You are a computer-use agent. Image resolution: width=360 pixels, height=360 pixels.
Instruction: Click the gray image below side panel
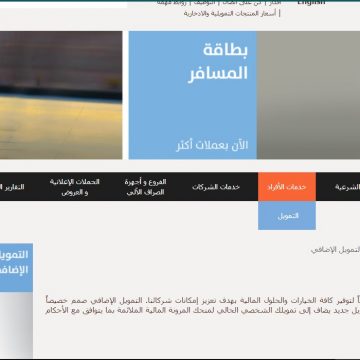point(16,325)
